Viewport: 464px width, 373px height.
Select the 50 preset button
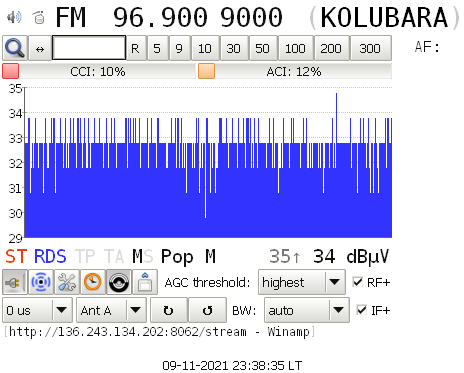coord(262,49)
